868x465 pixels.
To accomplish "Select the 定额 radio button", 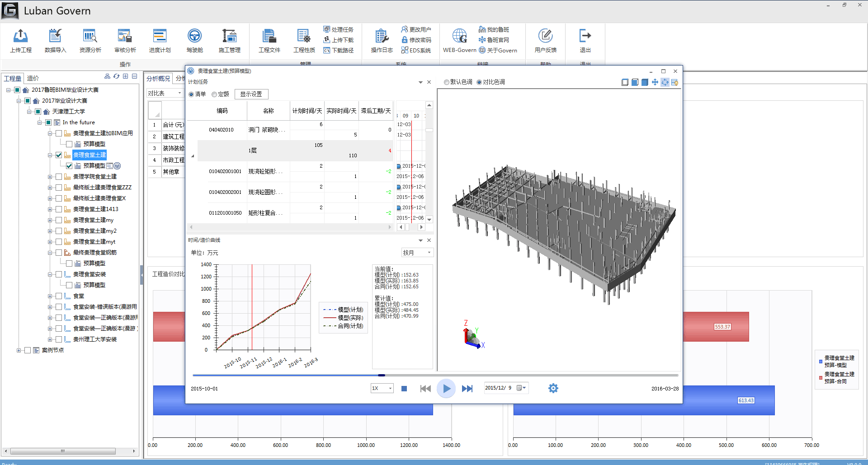I will click(x=214, y=94).
